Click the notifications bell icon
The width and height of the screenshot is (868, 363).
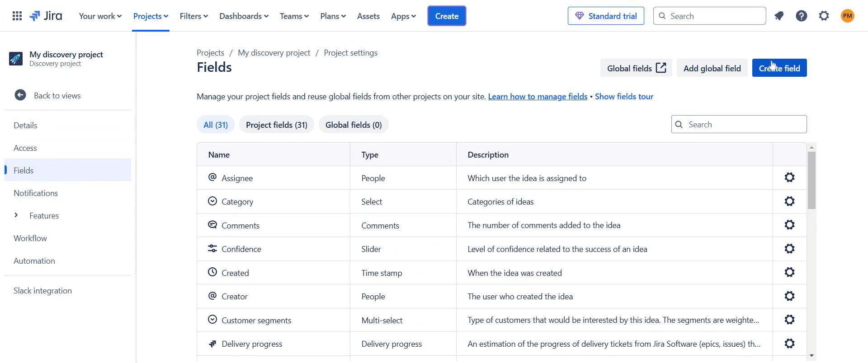point(778,16)
